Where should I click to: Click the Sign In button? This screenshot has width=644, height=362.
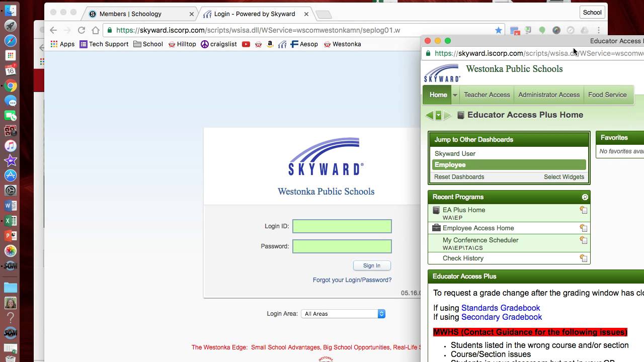point(372,265)
